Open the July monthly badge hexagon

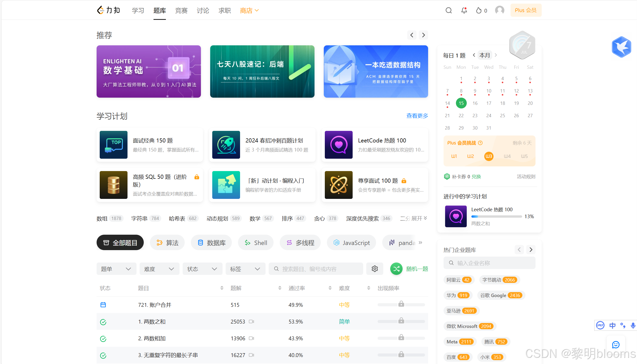pos(522,45)
